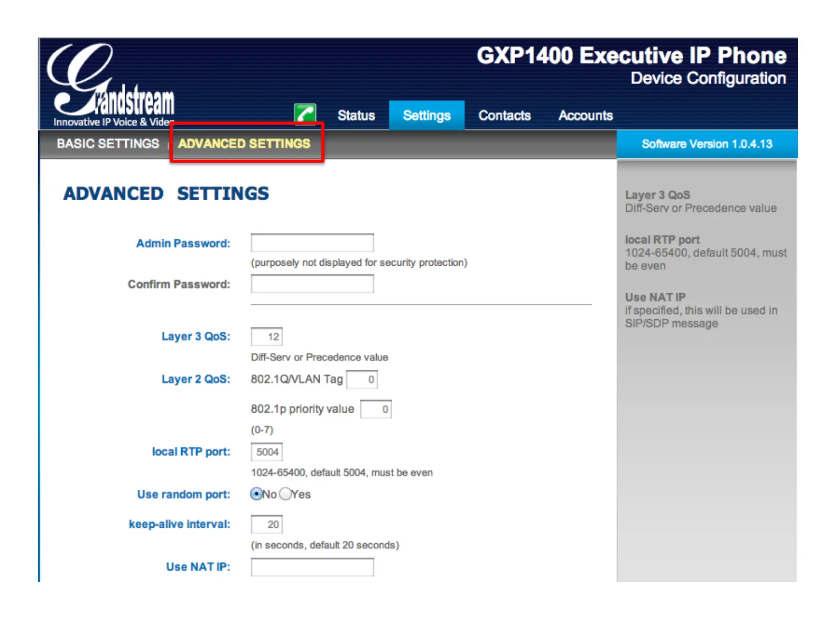The width and height of the screenshot is (836, 644).
Task: Click the Admin Password label
Action: click(x=183, y=244)
